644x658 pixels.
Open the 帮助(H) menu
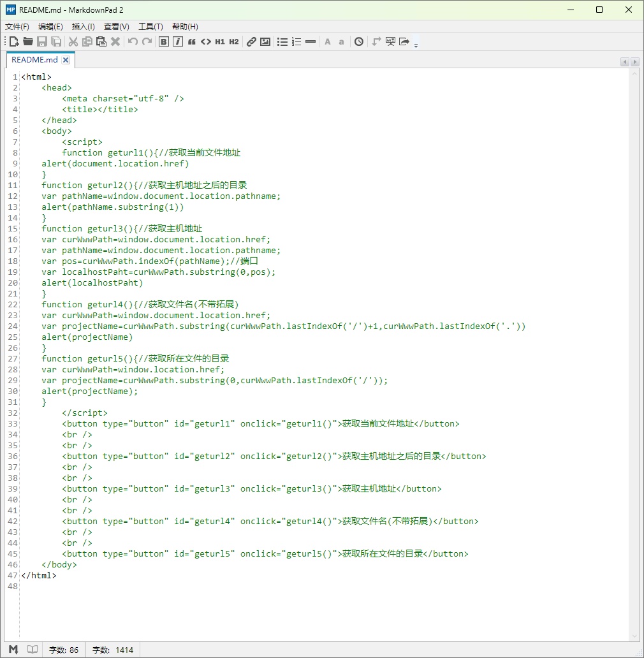pos(185,26)
